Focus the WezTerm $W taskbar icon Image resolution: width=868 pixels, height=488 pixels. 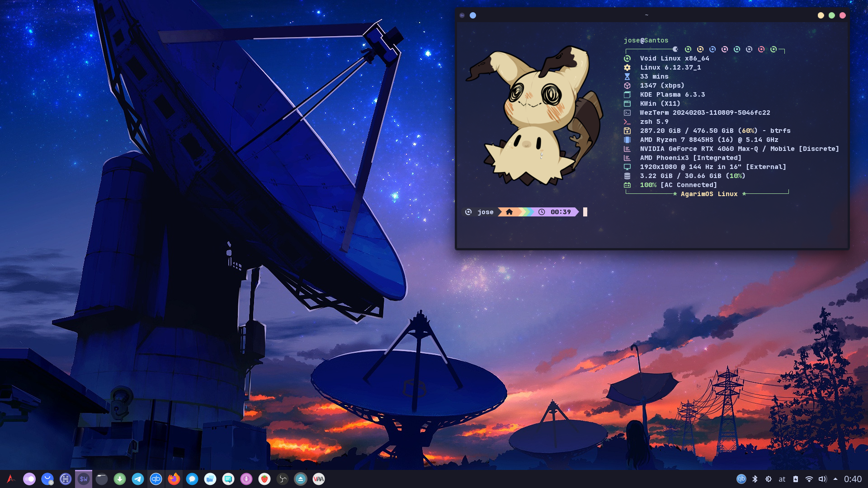tap(84, 479)
